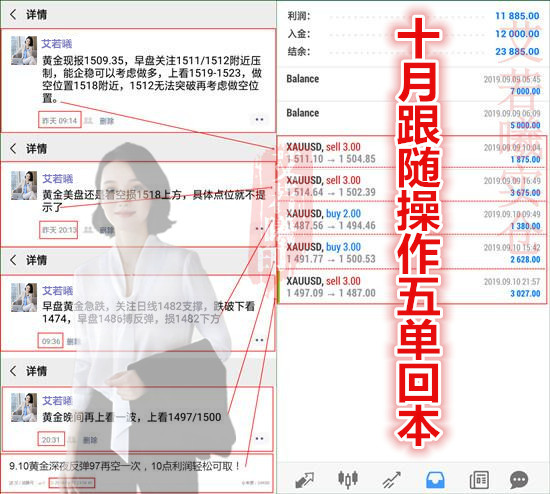Viewport: 550px width, 494px height.
Task: Open the avatar on the 黄金现报1509.35 post
Action: click(24, 50)
